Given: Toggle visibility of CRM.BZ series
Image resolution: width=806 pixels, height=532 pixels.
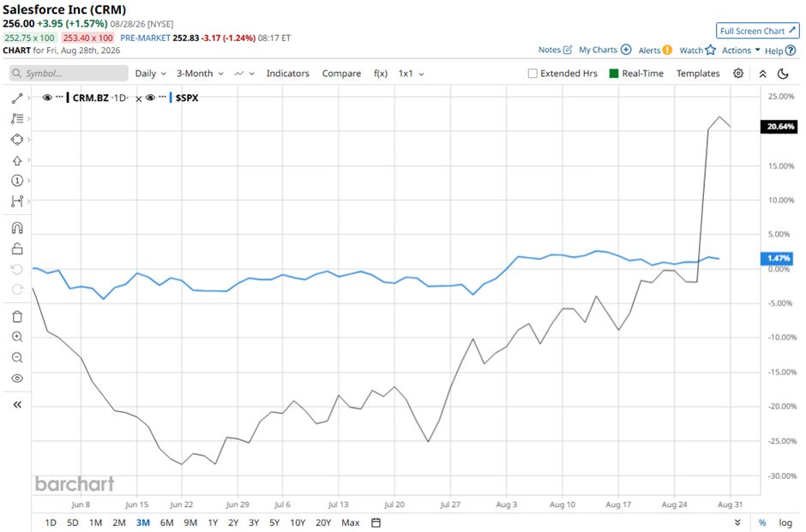Looking at the screenshot, I should 47,98.
